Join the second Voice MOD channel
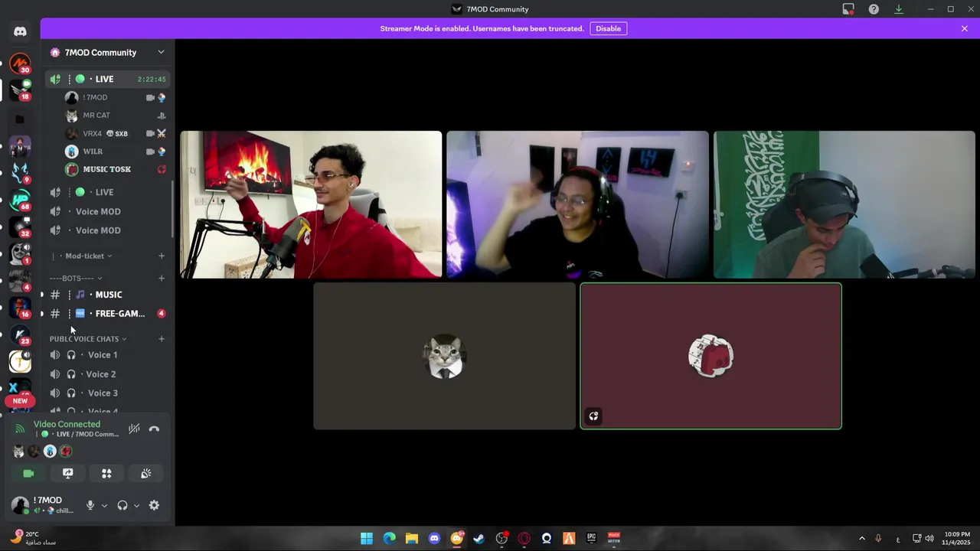The image size is (980, 551). pyautogui.click(x=107, y=230)
